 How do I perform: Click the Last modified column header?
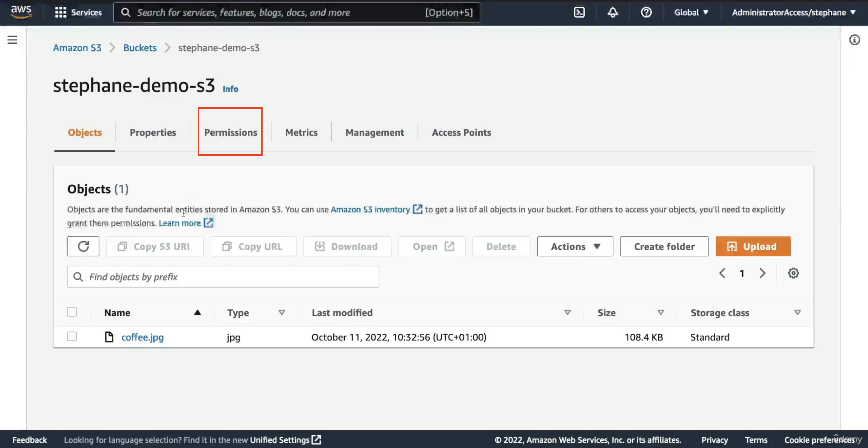pyautogui.click(x=342, y=313)
